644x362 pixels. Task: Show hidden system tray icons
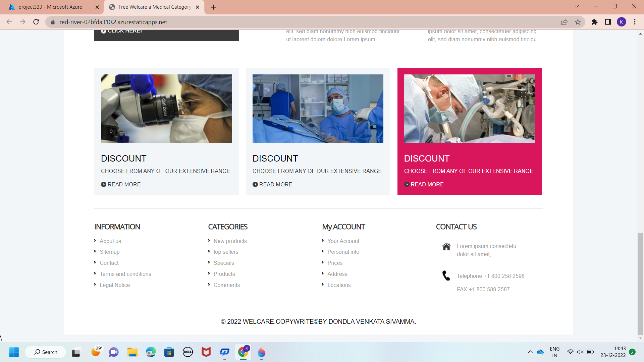(530, 352)
